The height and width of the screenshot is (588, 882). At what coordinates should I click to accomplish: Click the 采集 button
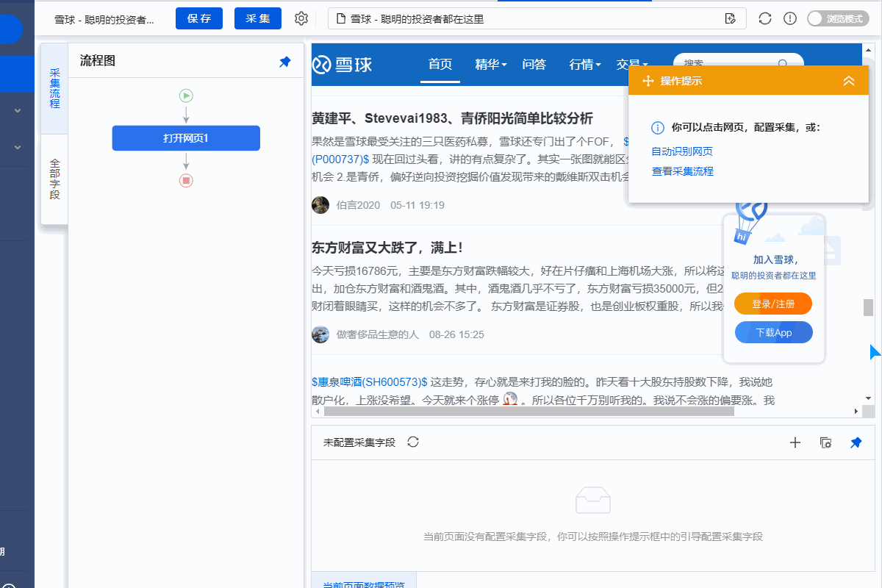pos(258,18)
